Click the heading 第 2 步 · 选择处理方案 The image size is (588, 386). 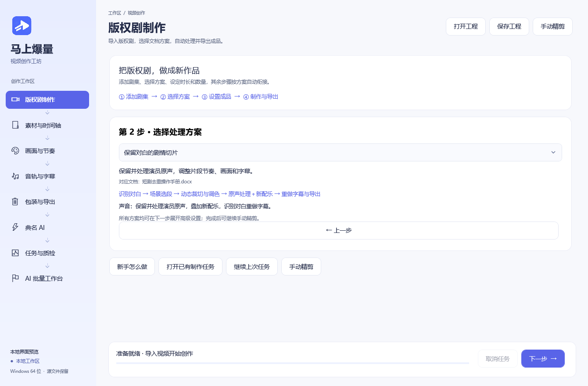(x=160, y=132)
